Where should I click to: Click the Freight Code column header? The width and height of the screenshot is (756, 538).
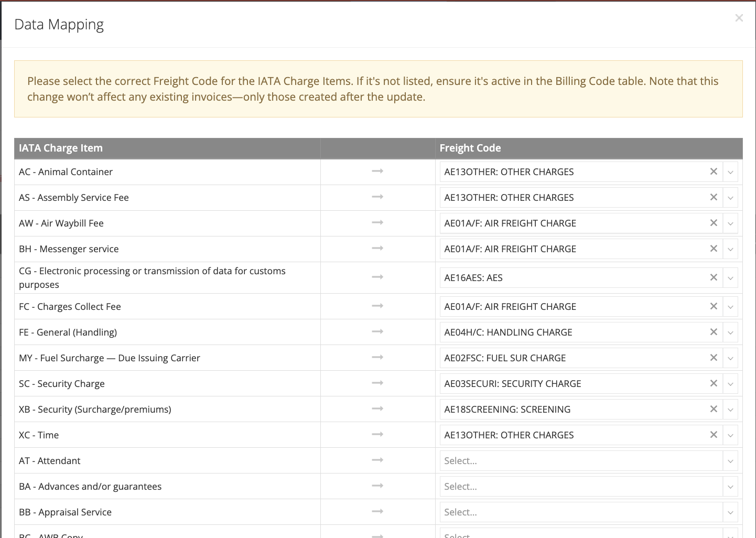pos(470,148)
